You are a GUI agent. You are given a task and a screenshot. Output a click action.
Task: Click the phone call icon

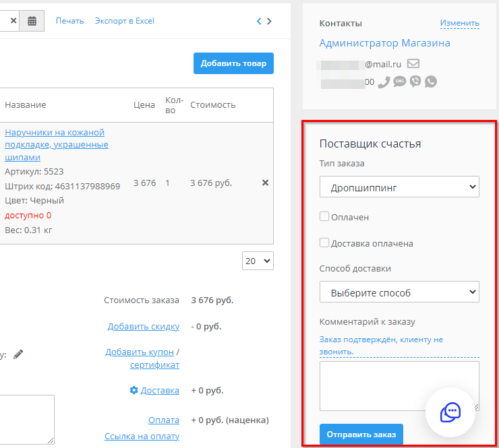point(384,82)
